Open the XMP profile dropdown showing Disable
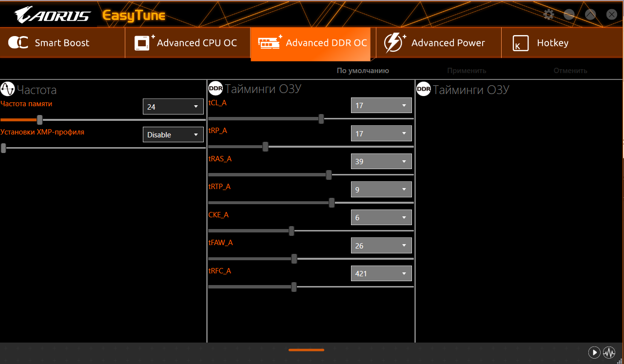This screenshot has width=624, height=364. point(173,134)
